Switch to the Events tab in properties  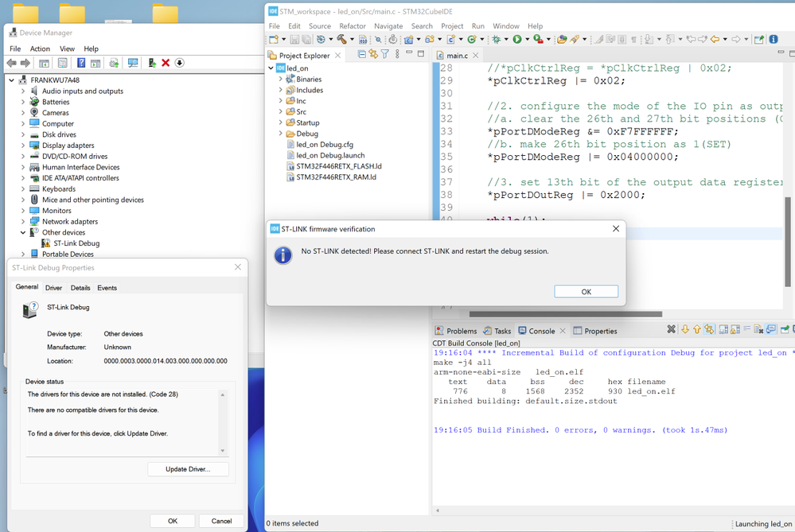[107, 288]
